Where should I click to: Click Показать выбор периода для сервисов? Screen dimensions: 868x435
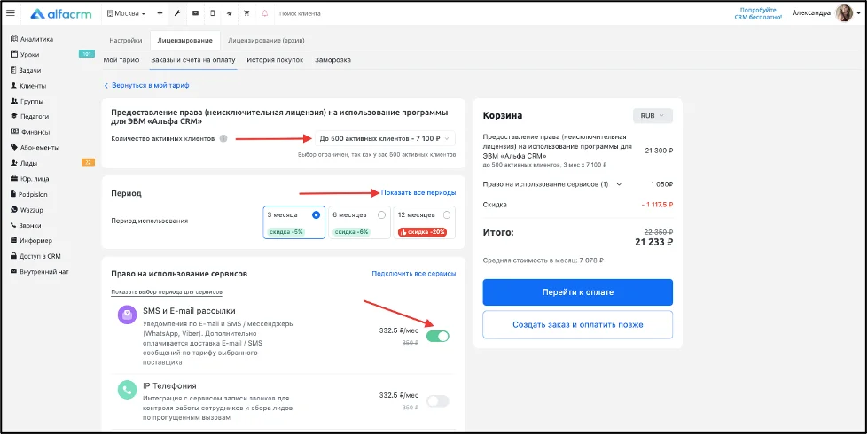click(167, 291)
